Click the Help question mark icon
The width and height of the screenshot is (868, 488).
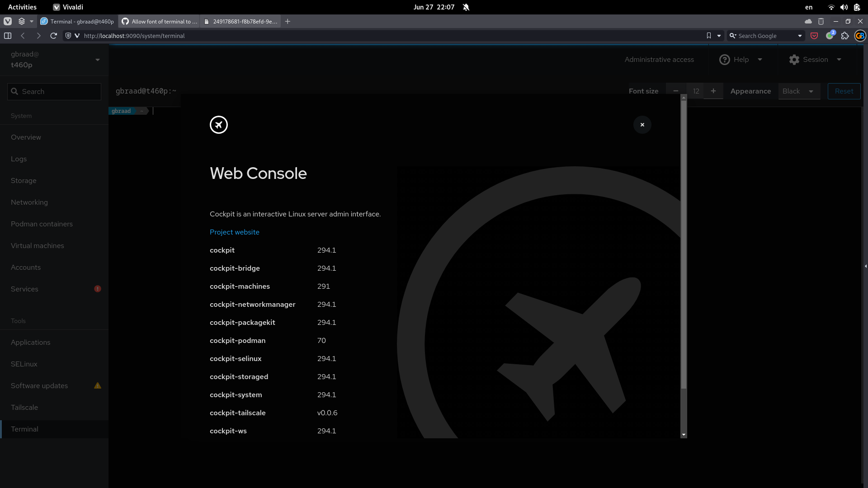[724, 59]
